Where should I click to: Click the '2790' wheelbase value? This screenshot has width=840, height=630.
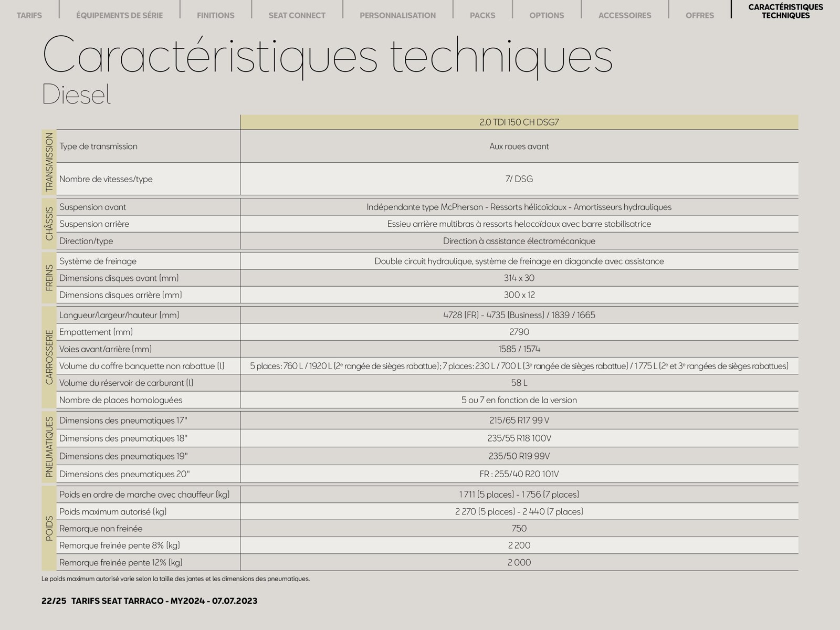point(519,332)
